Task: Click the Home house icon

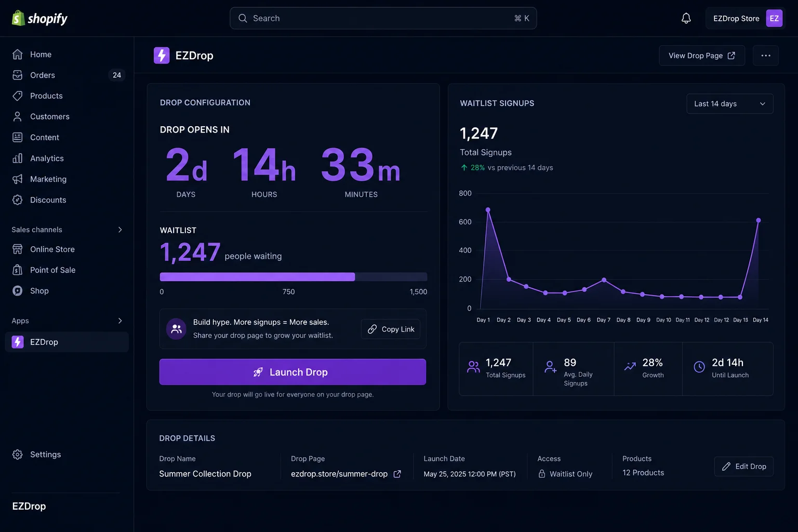Action: tap(18, 54)
